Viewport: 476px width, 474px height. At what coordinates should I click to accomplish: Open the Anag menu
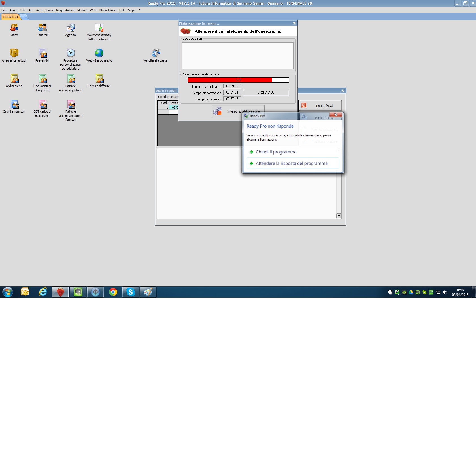tap(13, 10)
